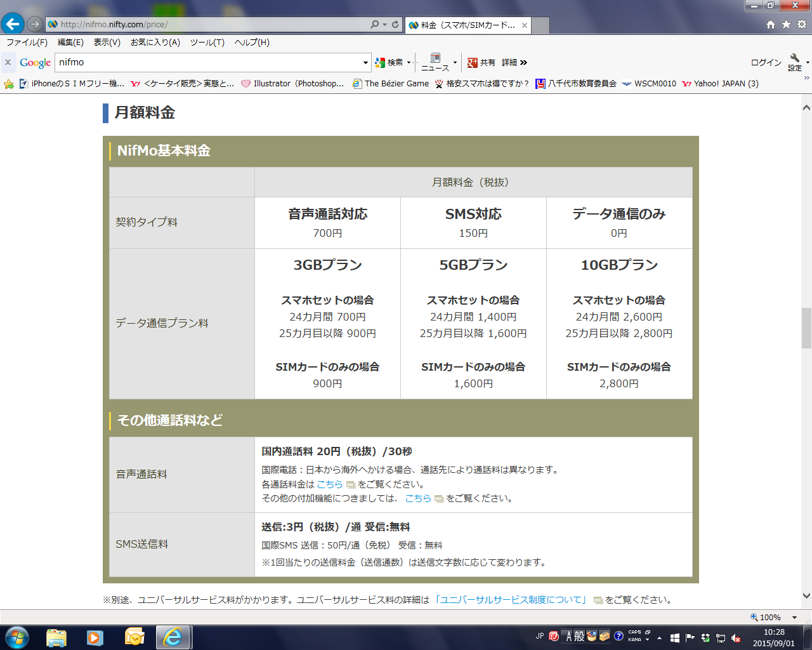812x650 pixels.
Task: Go back with the browser back arrow
Action: (x=12, y=24)
